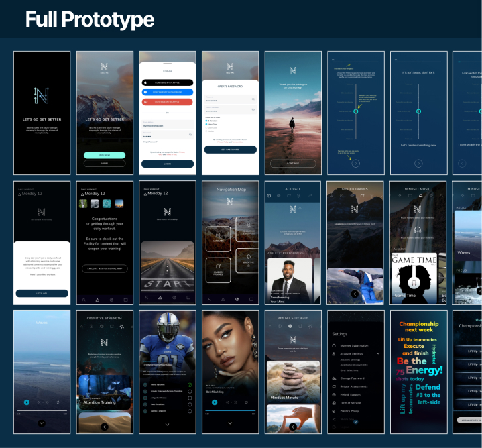Viewport: 482px width, 448px height.
Task: Click the blue down chevron in Settings
Action: point(355,422)
